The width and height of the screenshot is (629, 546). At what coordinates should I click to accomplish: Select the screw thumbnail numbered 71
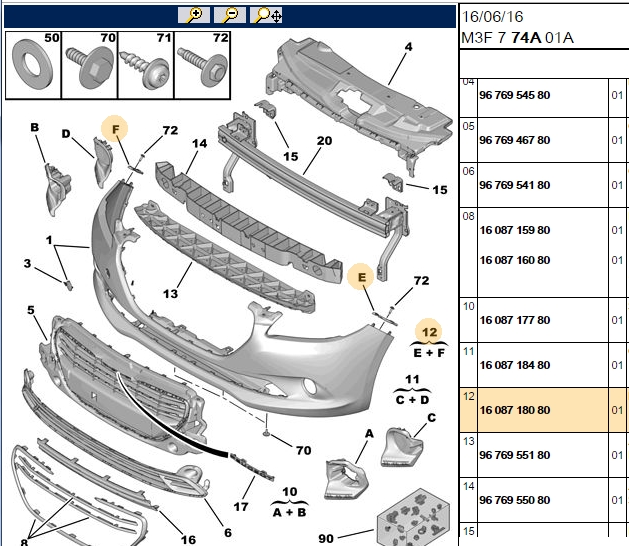[x=146, y=65]
